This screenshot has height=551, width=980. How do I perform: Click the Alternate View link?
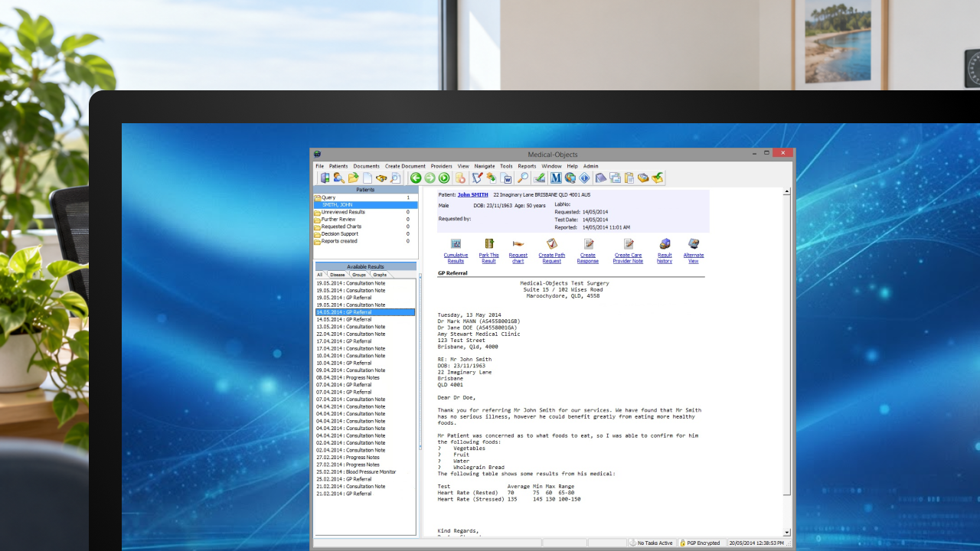(694, 258)
